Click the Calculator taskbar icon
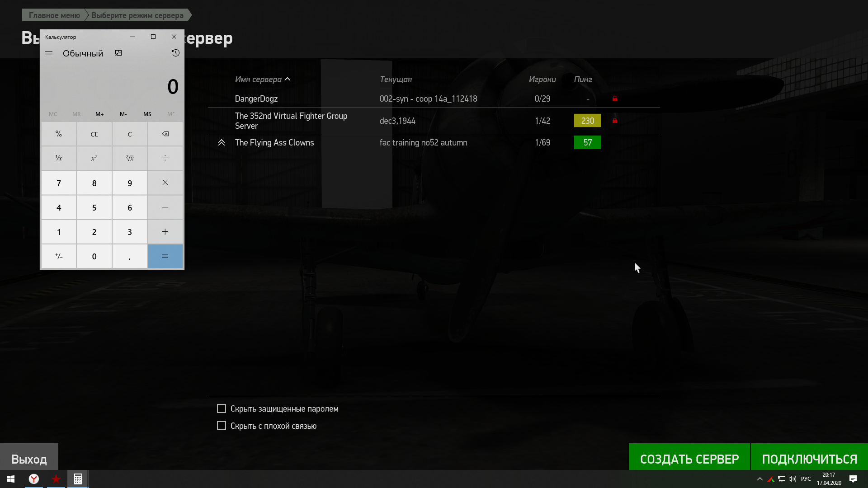868x488 pixels. pyautogui.click(x=78, y=479)
